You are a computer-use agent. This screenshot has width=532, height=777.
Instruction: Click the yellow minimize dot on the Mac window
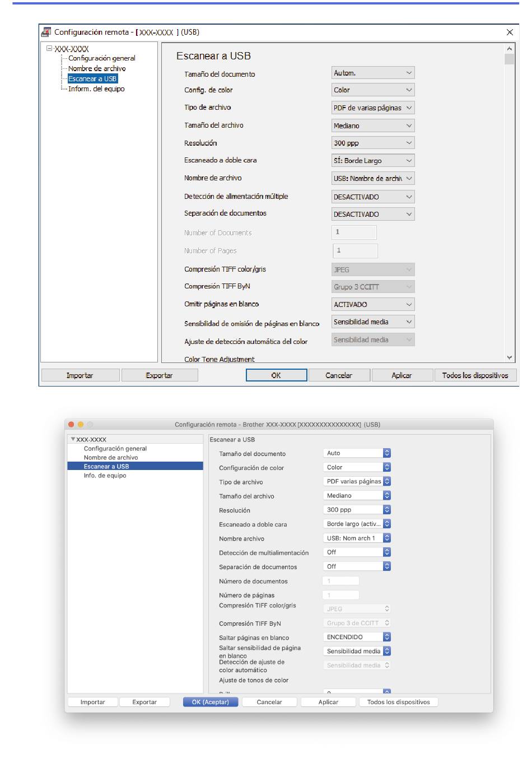pos(81,425)
